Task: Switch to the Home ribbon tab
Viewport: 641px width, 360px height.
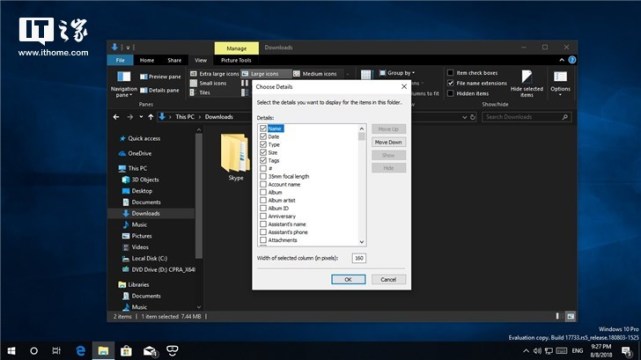Action: point(147,60)
